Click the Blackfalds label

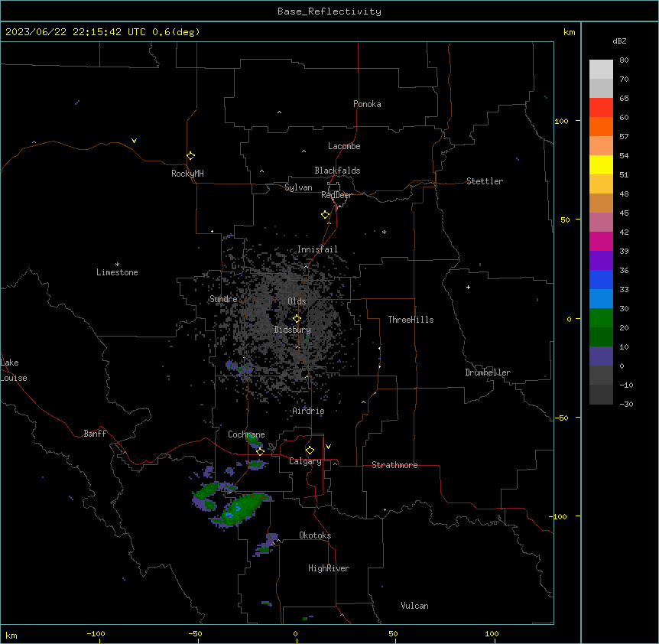pos(337,171)
